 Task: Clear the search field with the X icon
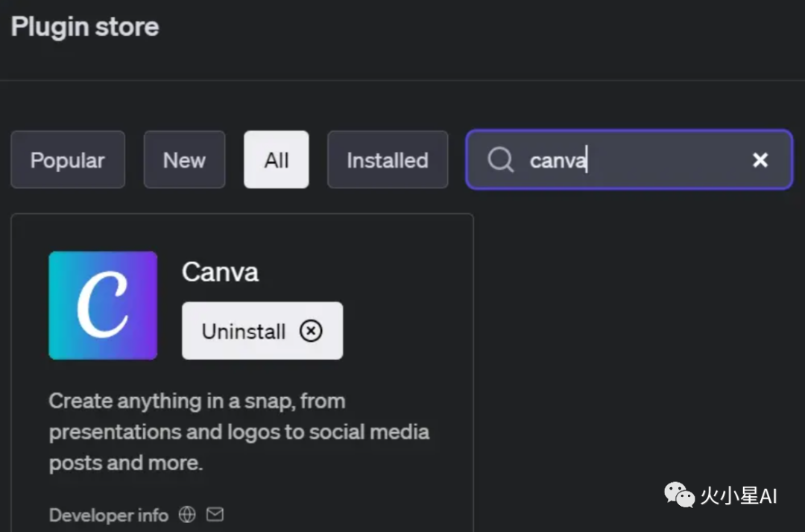(x=760, y=160)
